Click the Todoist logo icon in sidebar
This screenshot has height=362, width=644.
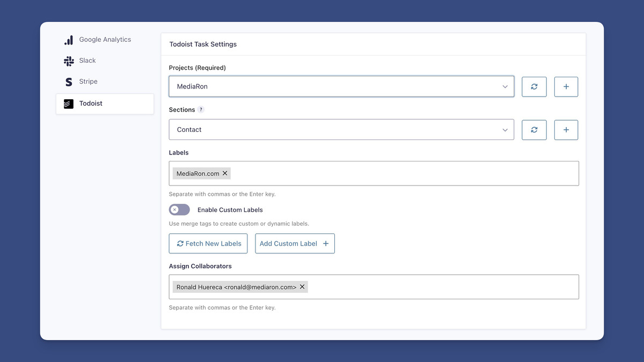pos(69,104)
